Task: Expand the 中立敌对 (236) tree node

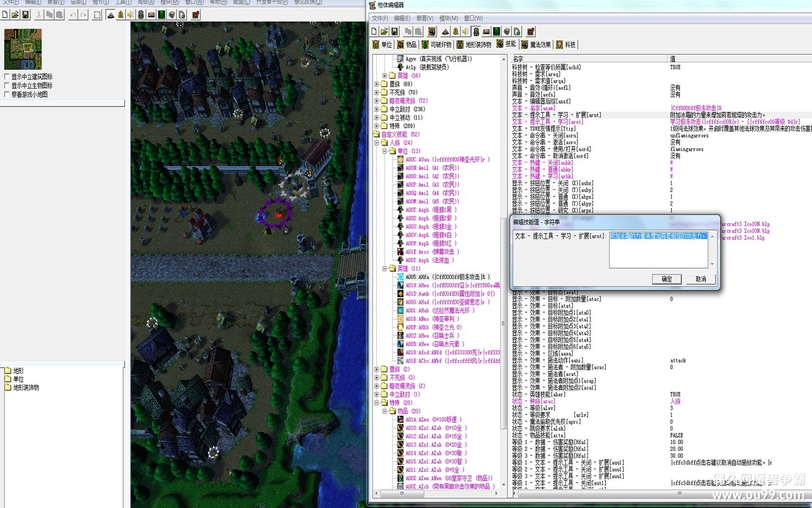Action: (376, 109)
